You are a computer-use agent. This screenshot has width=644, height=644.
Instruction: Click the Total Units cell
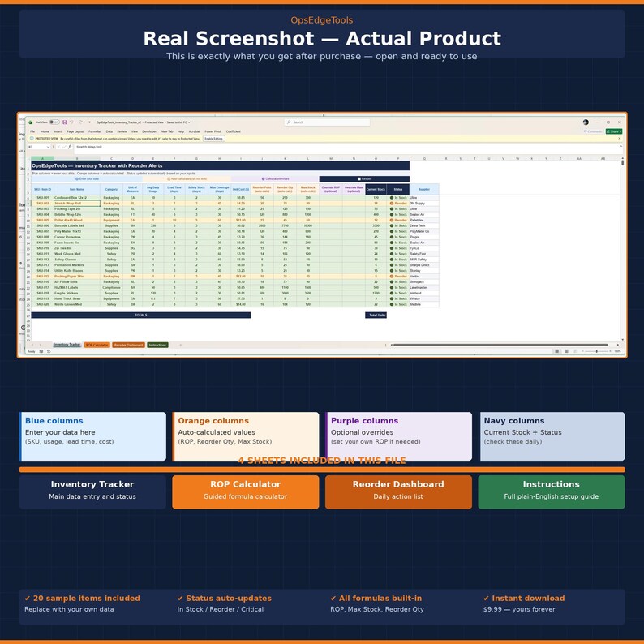[376, 315]
